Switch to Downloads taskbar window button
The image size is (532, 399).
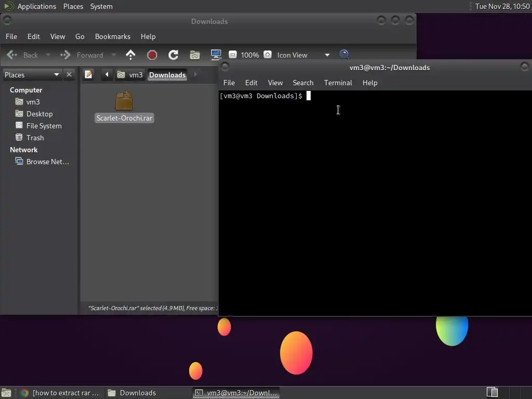[x=132, y=393]
